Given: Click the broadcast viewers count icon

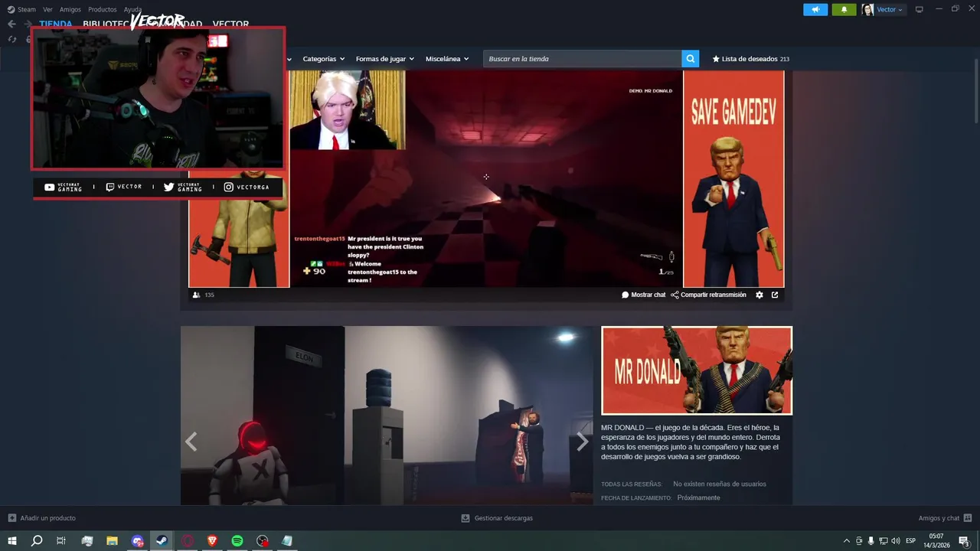Looking at the screenshot, I should click(x=197, y=295).
